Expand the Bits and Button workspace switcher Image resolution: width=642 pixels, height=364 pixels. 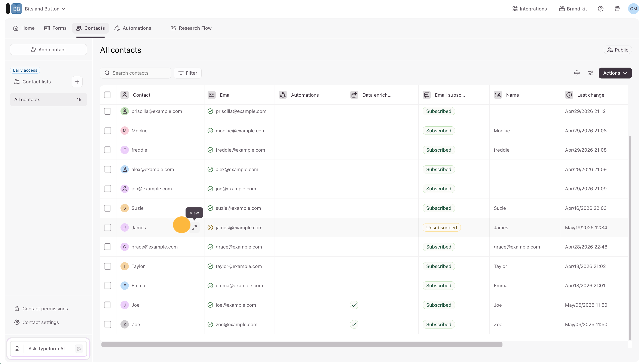[x=45, y=9]
